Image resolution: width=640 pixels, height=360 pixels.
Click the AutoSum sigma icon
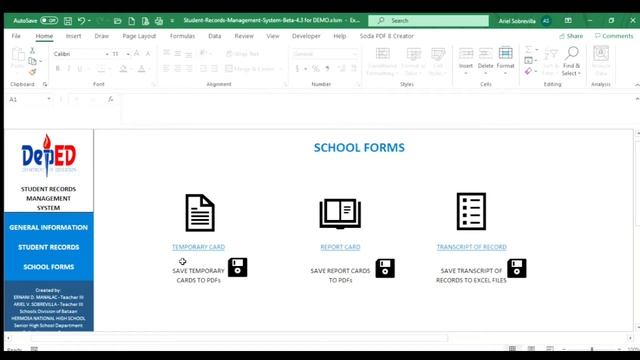point(528,50)
